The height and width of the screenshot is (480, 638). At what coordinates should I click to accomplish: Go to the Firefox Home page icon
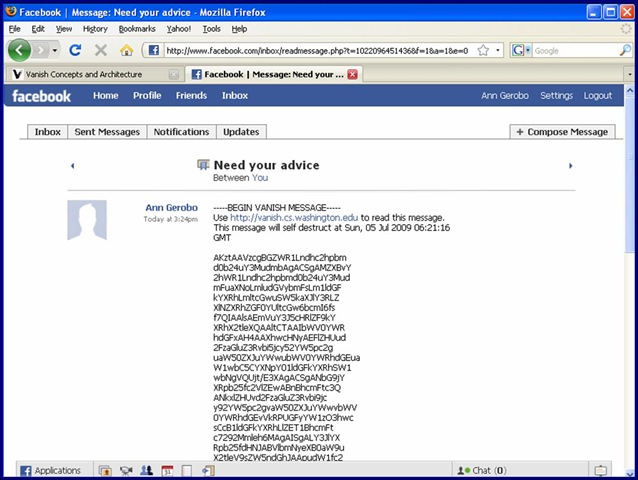click(127, 50)
